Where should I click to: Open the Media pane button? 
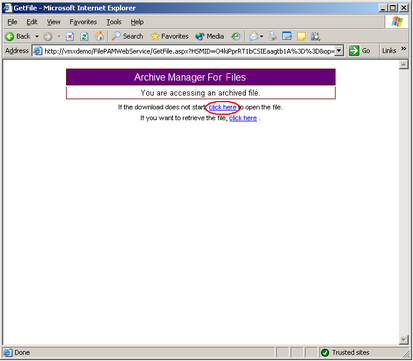click(x=210, y=36)
